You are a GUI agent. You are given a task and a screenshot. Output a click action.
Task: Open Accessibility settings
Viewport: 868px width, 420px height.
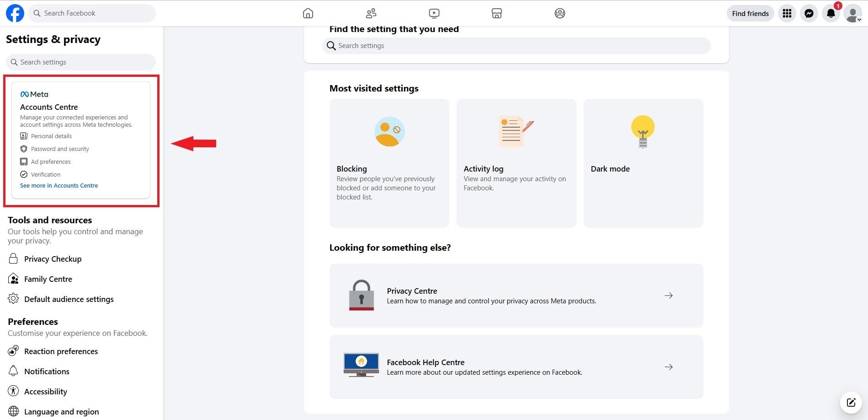click(x=45, y=392)
